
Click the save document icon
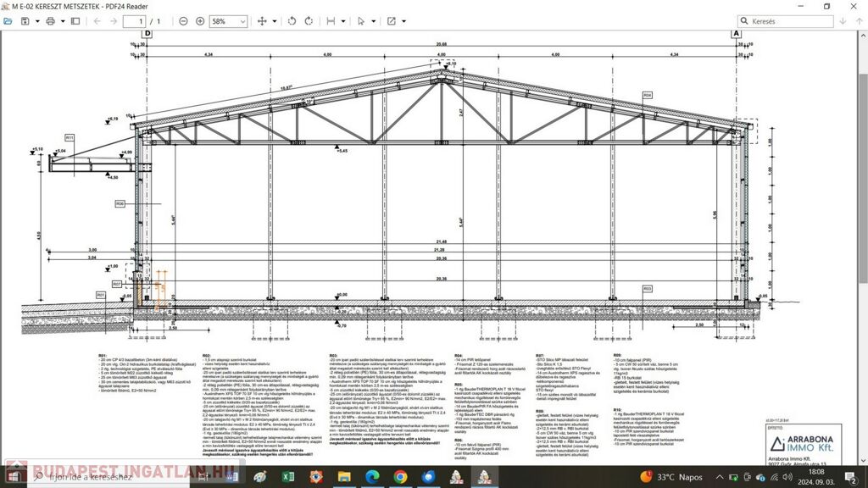[25, 21]
